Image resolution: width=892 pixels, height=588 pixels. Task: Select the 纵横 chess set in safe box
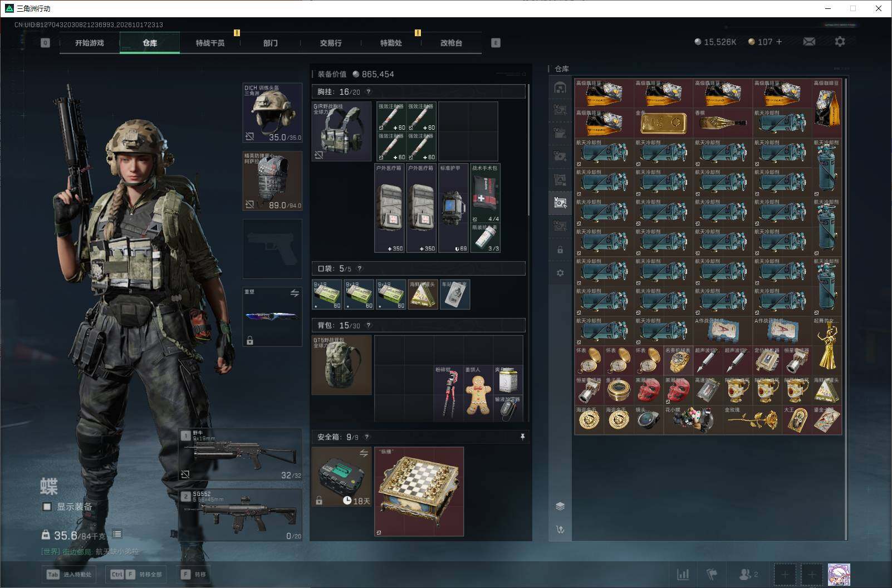419,492
